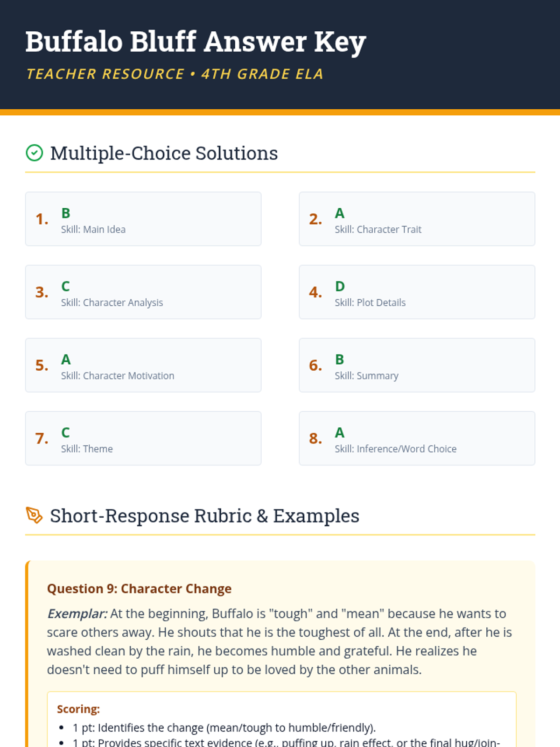Viewport: 560px width, 747px height.
Task: Click the Exemplar paragraph about Buffalo
Action: [280, 641]
